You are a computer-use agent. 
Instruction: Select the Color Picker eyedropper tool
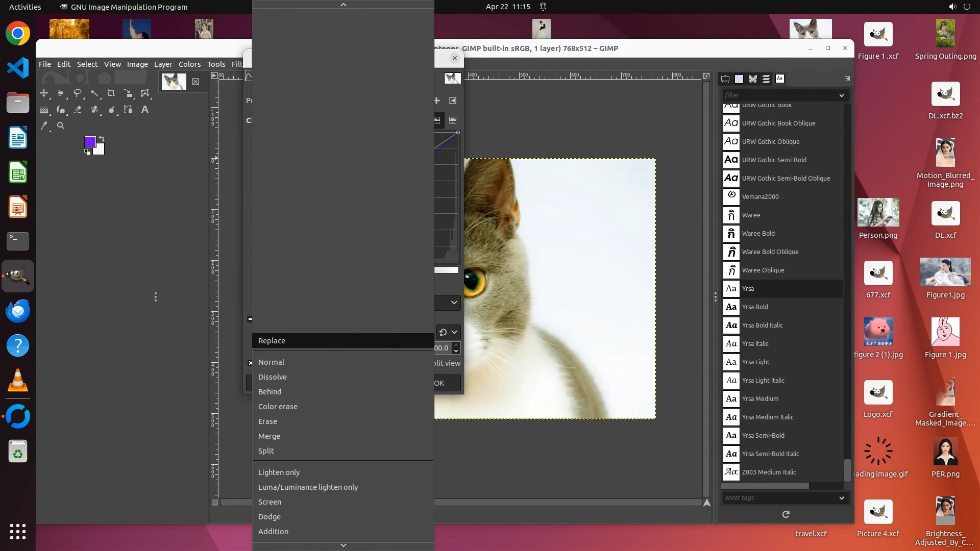(x=44, y=126)
